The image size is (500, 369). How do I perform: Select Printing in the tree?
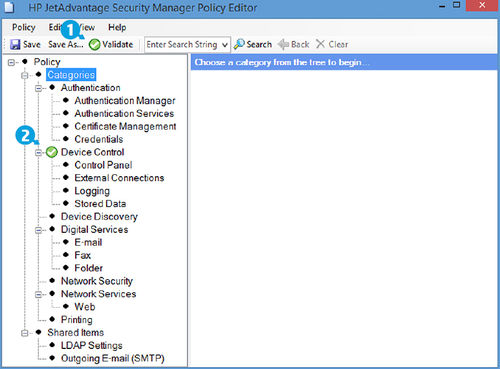(77, 320)
